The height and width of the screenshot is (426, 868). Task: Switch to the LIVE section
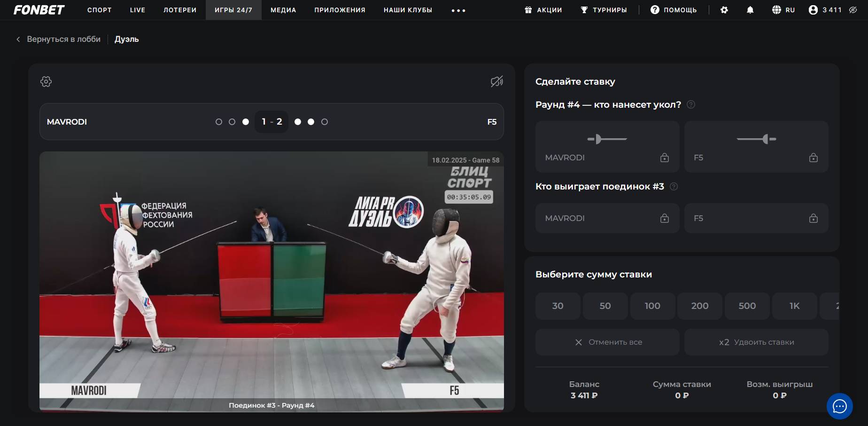(x=138, y=10)
